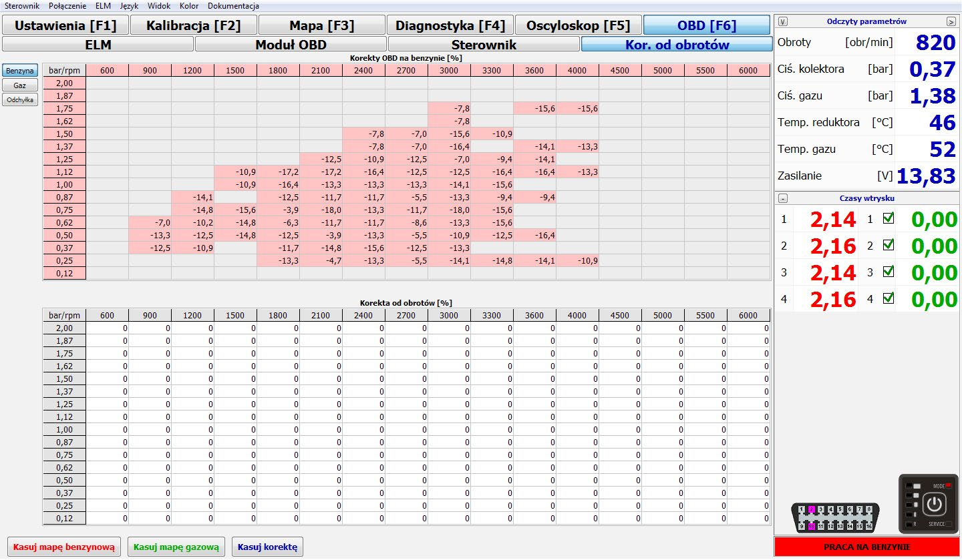The image size is (962, 560).
Task: Click pin 2 on the OBD connector
Action: tap(811, 509)
